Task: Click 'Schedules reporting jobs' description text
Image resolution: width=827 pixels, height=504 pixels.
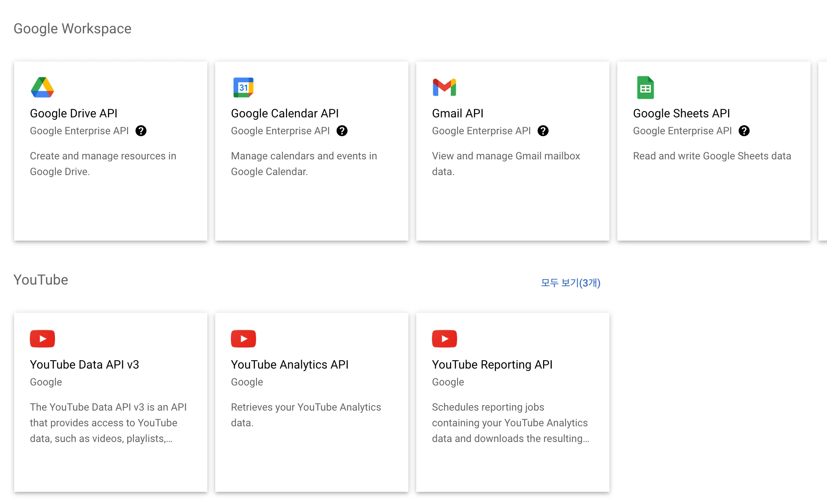Action: point(510,423)
